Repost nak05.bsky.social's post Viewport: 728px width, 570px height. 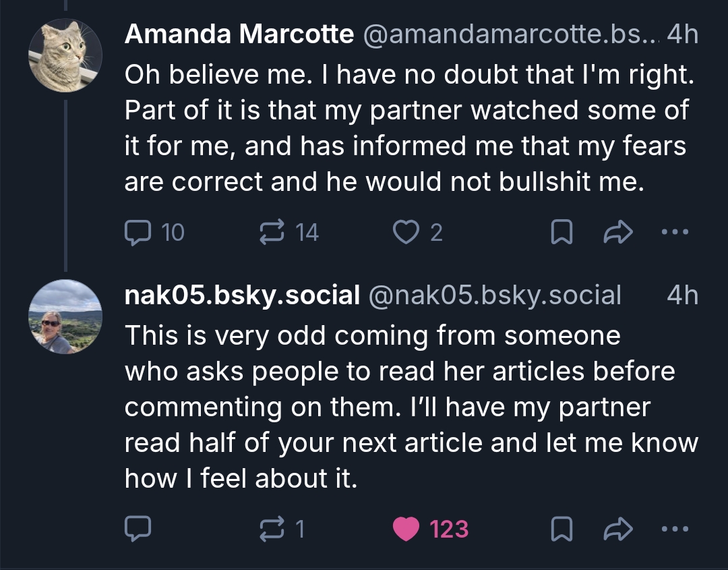(271, 530)
